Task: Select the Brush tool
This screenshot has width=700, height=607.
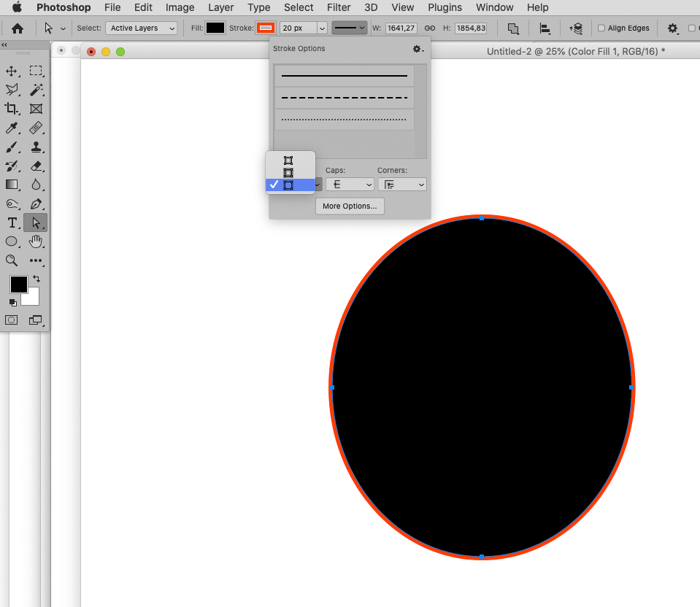Action: [11, 147]
